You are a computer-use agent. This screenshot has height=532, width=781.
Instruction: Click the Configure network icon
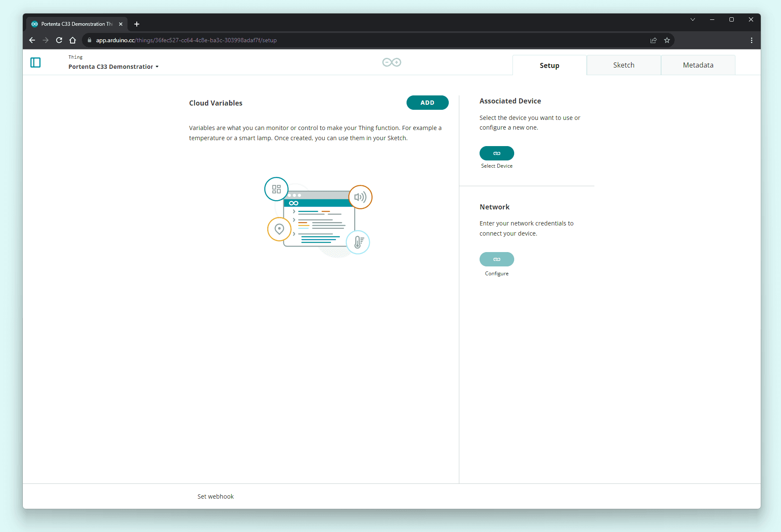click(x=496, y=259)
